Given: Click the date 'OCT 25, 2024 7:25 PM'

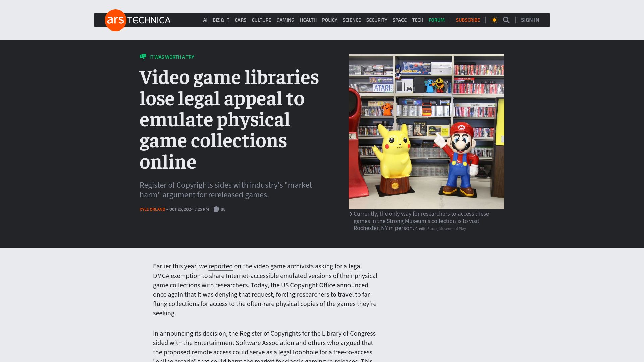Looking at the screenshot, I should (189, 209).
